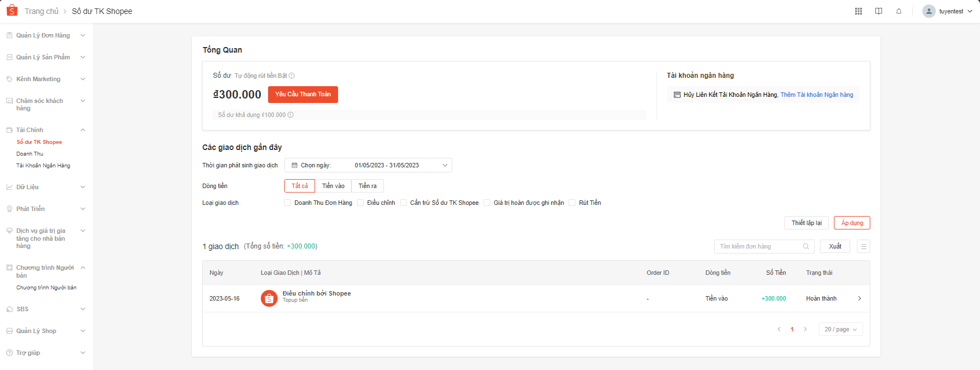Click the Tìm kiếm đơn hàng search field
The image size is (980, 370).
758,246
